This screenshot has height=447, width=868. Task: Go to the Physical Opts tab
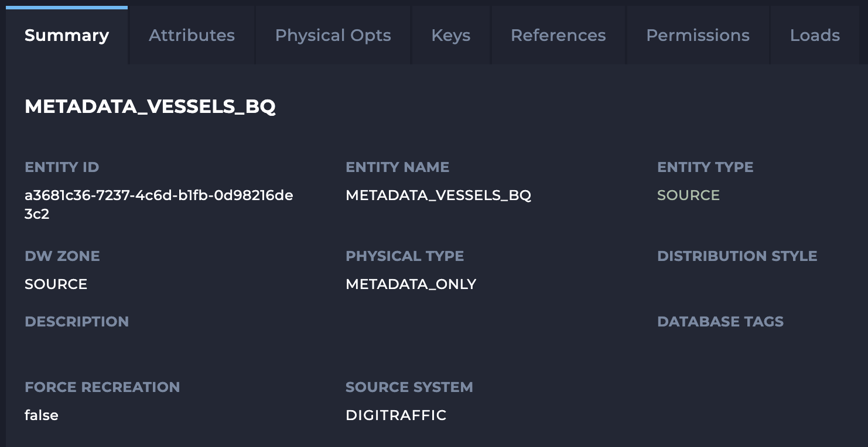pos(333,36)
